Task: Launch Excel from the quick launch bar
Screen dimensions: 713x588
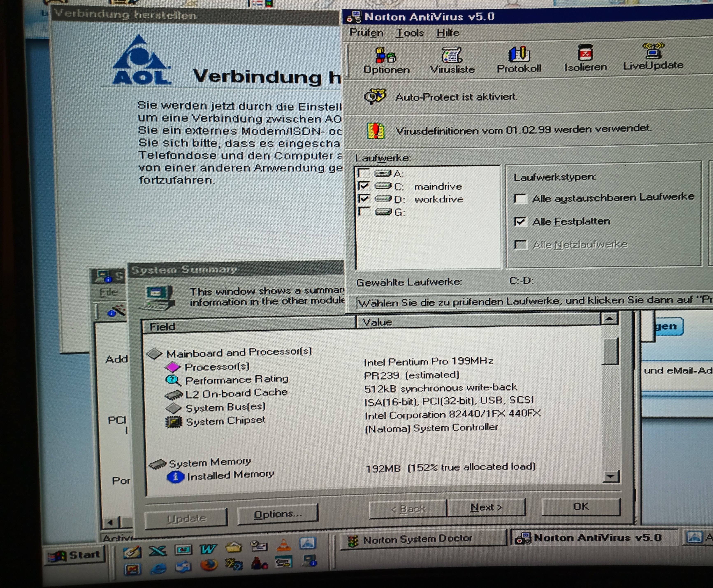Action: pos(158,551)
